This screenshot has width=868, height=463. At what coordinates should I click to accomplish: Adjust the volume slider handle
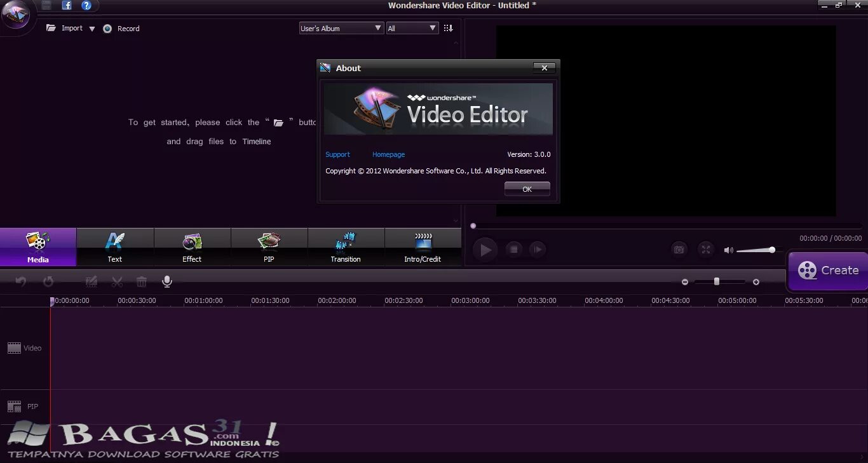772,250
